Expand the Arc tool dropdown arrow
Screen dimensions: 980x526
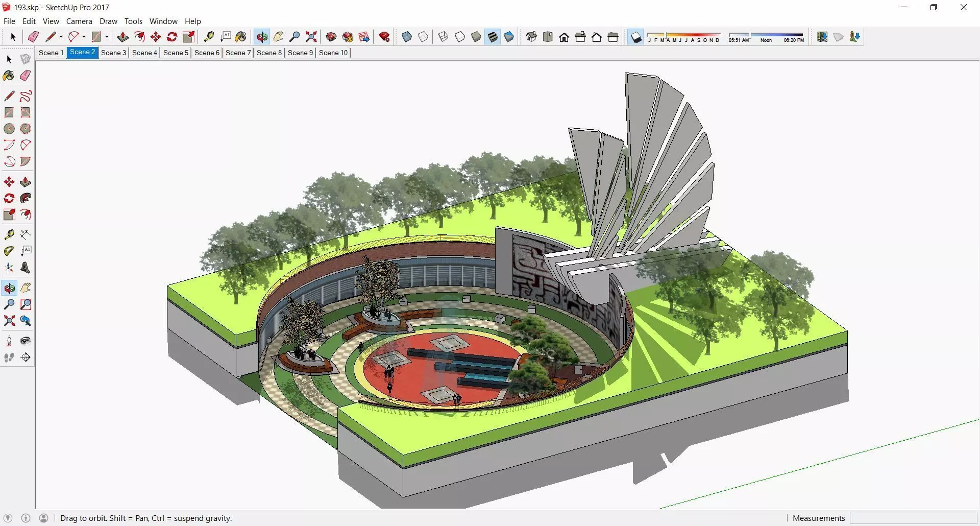[84, 37]
